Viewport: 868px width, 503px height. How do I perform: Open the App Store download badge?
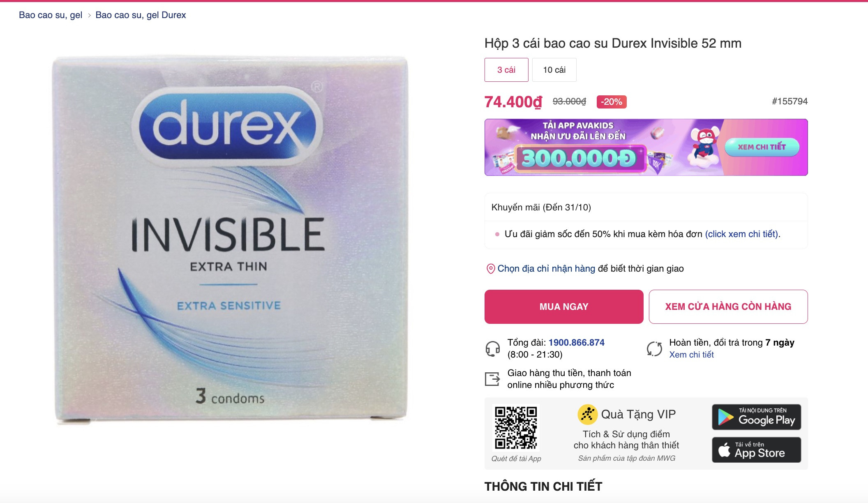point(757,450)
